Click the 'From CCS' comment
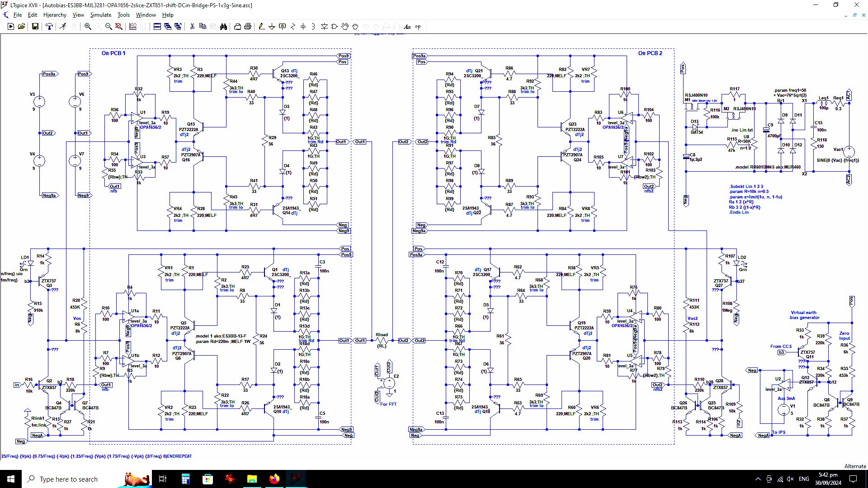Image resolution: width=868 pixels, height=488 pixels. pos(781,347)
